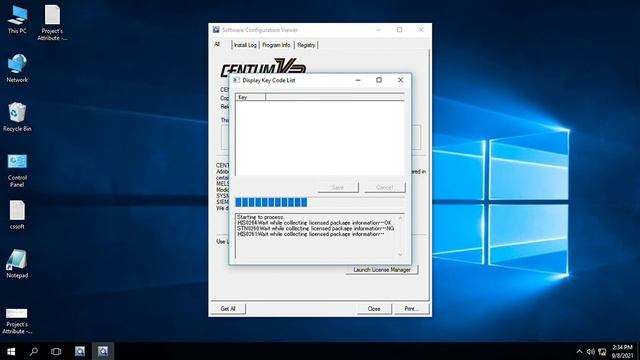
Task: Click the Show Desktop strip at the taskbar's far right
Action: click(x=638, y=351)
